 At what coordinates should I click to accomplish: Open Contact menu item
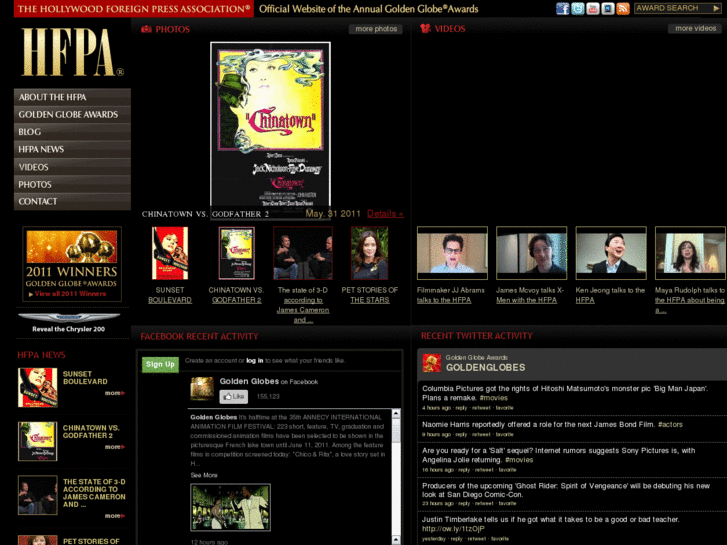tap(72, 201)
